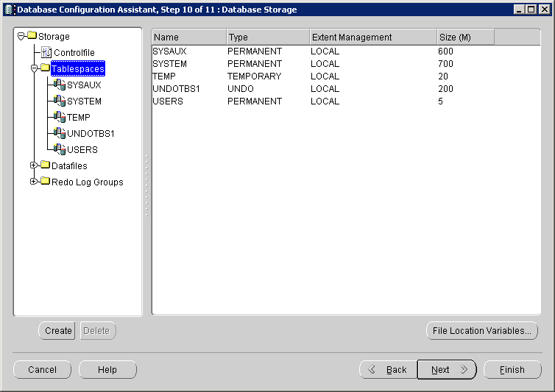Viewport: 555px width, 392px height.
Task: Click the Name column header
Action: (189, 38)
